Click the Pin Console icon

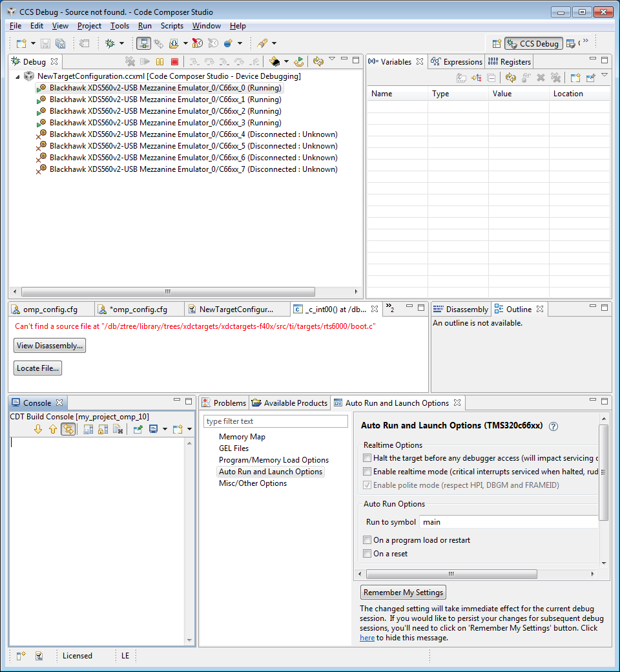[138, 429]
